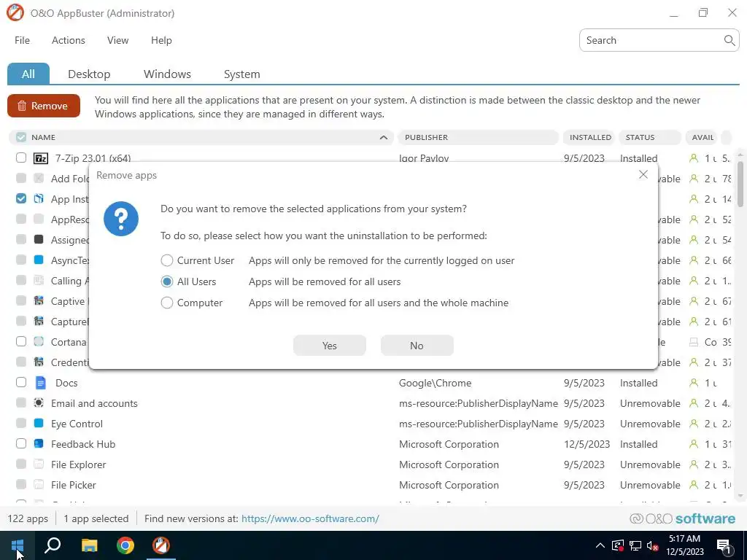Switch to the All tab
The height and width of the screenshot is (560, 747).
point(28,74)
